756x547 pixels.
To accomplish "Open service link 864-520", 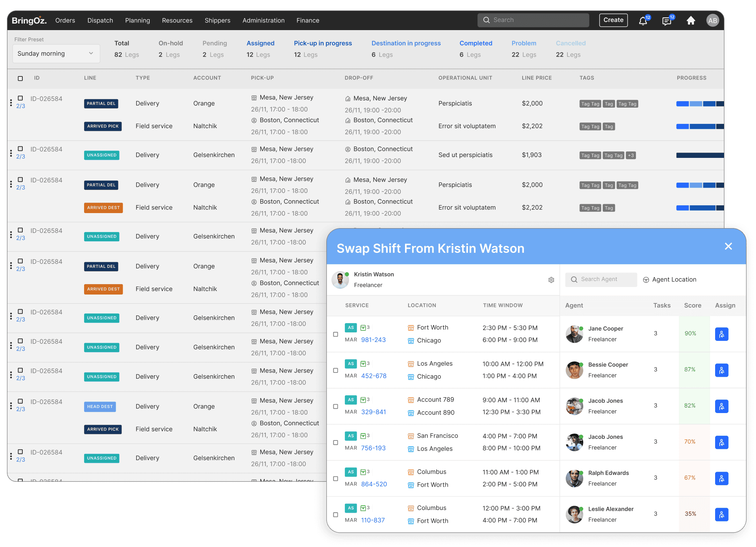I will tap(374, 484).
